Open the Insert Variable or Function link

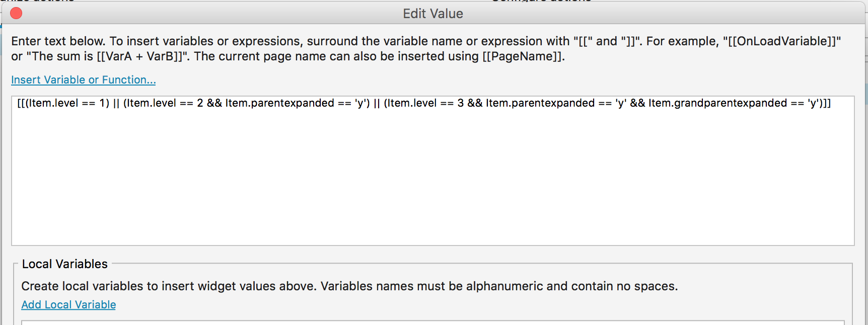83,80
